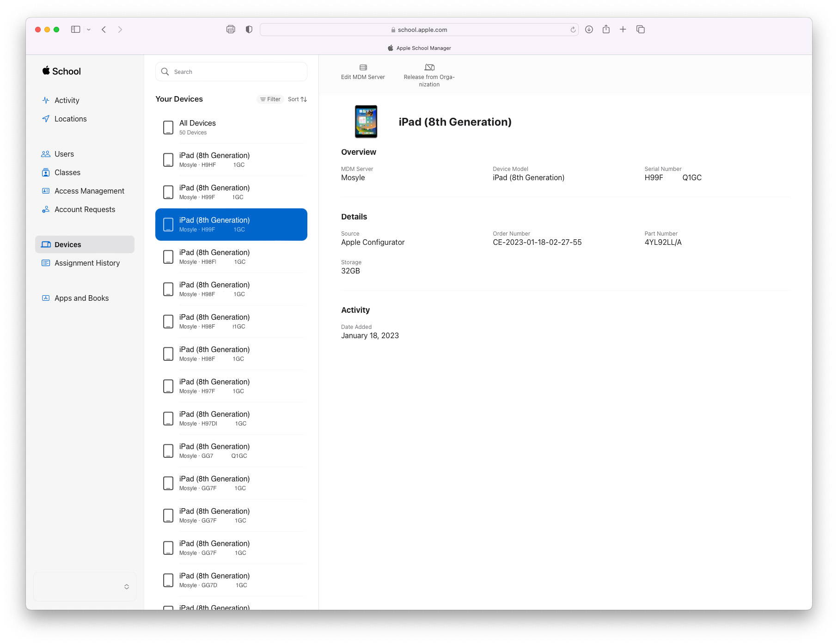
Task: Show tab overview
Action: 641,30
